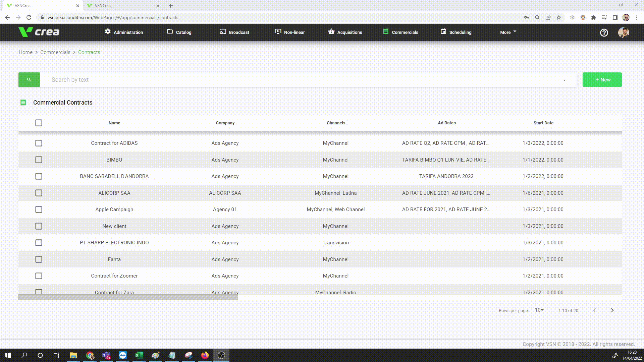644x362 pixels.
Task: Check the New client row
Action: [39, 226]
